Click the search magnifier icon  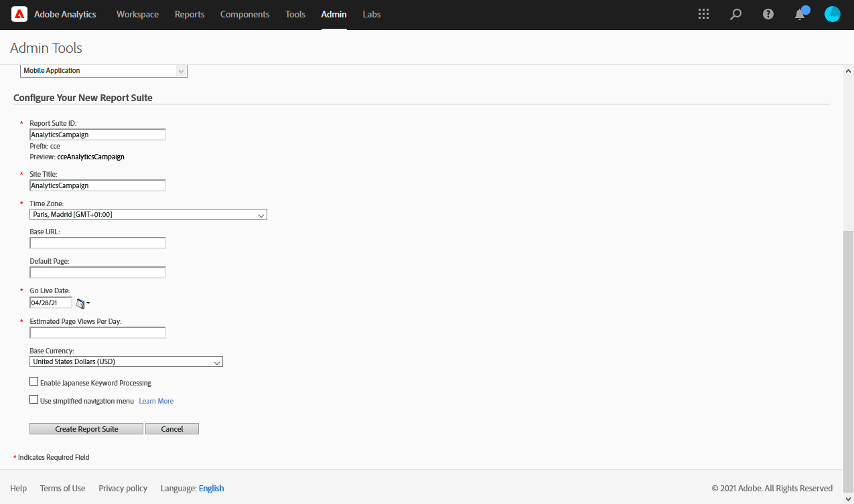tap(735, 14)
